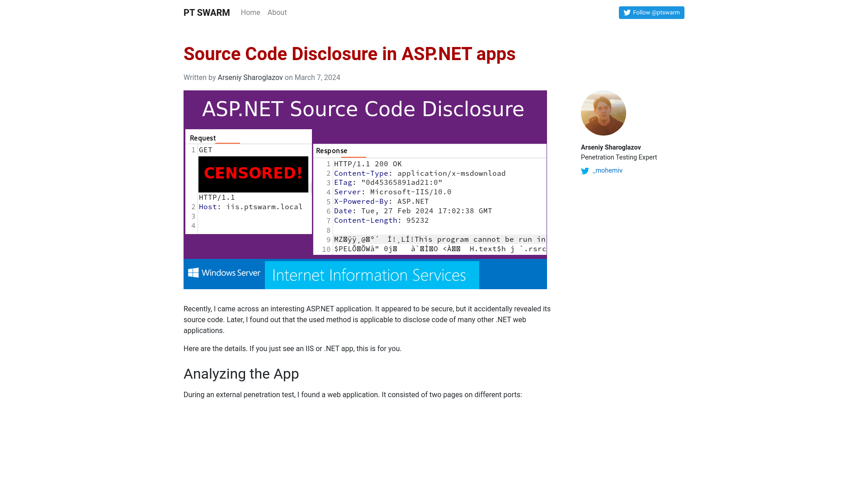Image resolution: width=868 pixels, height=488 pixels.
Task: Open the About menu item
Action: click(277, 13)
